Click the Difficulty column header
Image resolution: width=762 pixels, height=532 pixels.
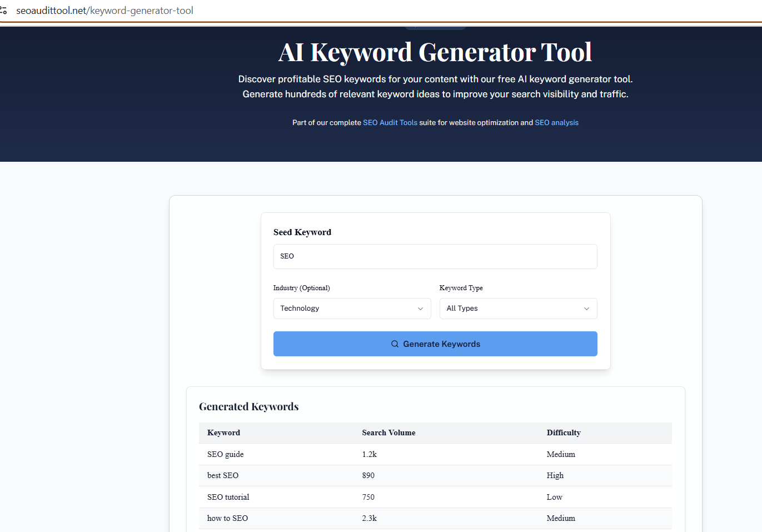pyautogui.click(x=564, y=432)
